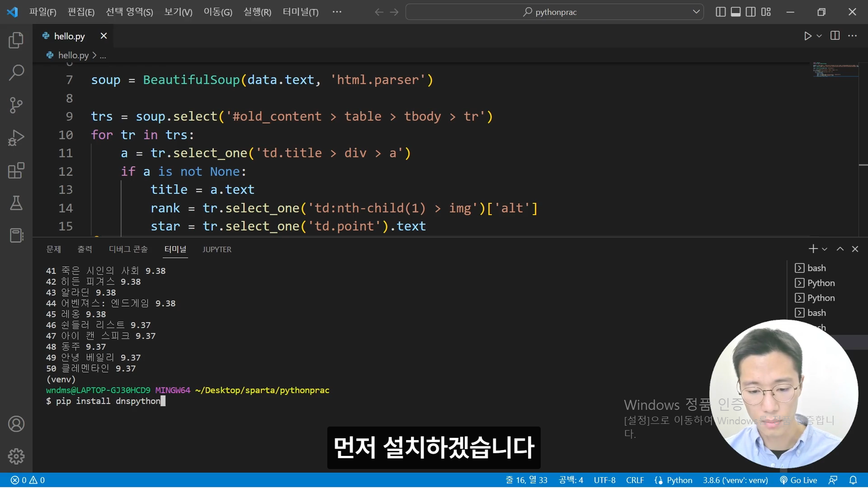Click line 13 title = a.text

click(203, 190)
